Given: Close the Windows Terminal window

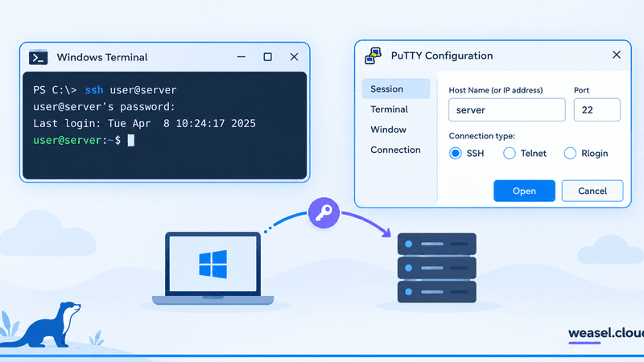Looking at the screenshot, I should click(x=294, y=57).
